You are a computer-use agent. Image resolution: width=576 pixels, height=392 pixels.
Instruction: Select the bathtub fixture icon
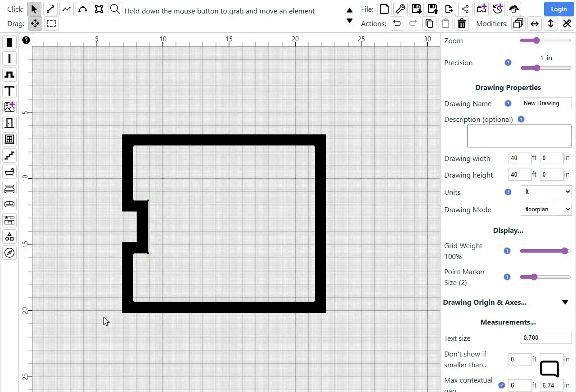[9, 172]
